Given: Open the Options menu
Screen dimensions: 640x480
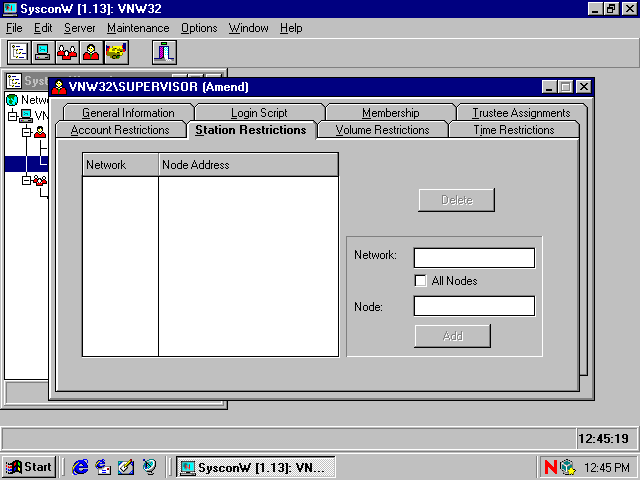Looking at the screenshot, I should (199, 28).
